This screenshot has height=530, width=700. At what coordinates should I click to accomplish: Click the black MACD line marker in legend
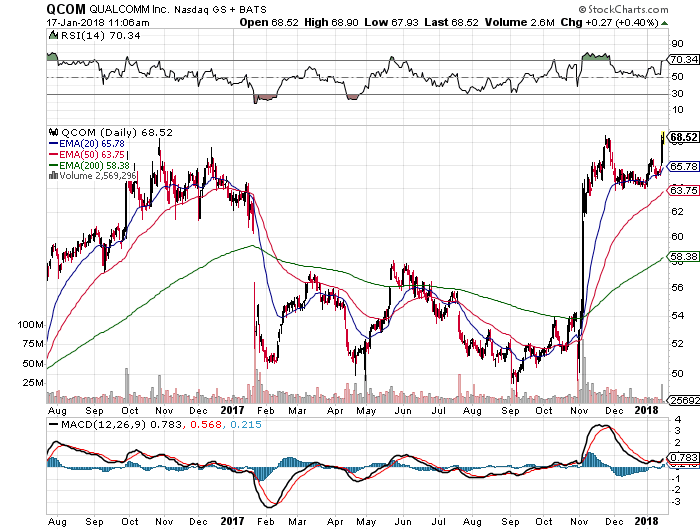point(53,424)
